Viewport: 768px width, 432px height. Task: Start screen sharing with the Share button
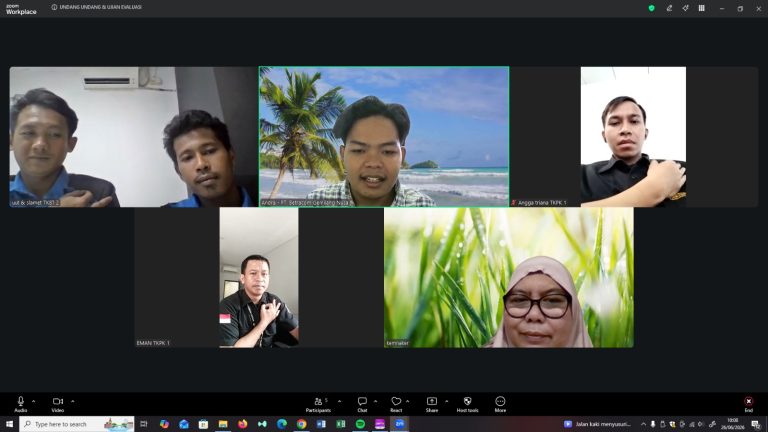click(432, 404)
